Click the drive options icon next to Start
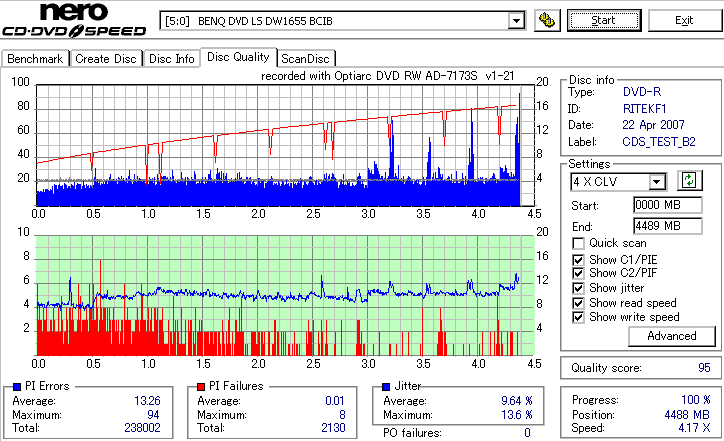 [x=547, y=20]
